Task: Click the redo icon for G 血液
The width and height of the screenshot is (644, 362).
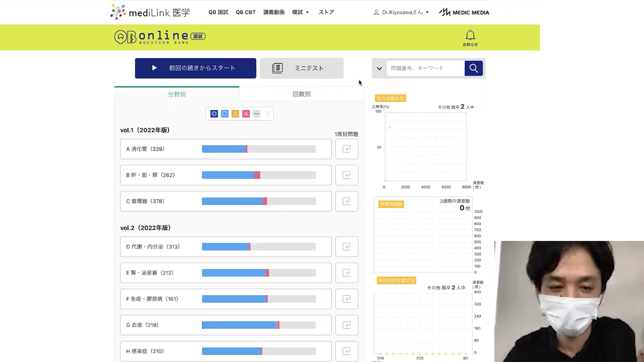Action: [346, 325]
